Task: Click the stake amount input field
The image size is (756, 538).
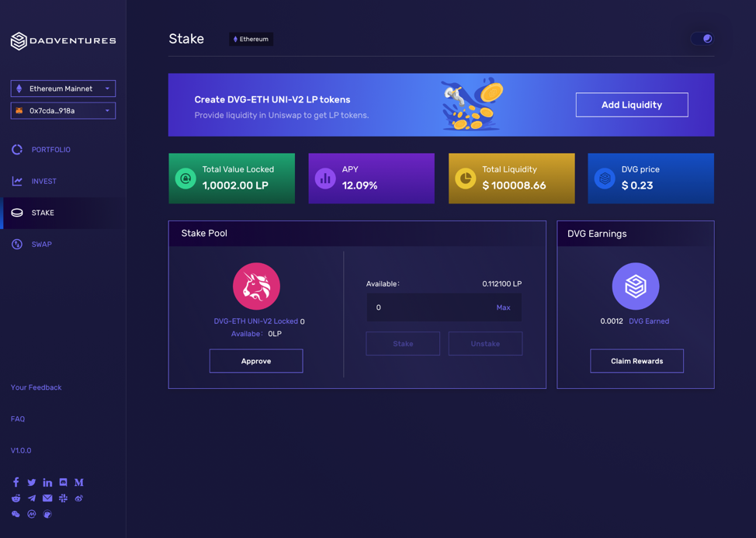Action: tap(444, 307)
